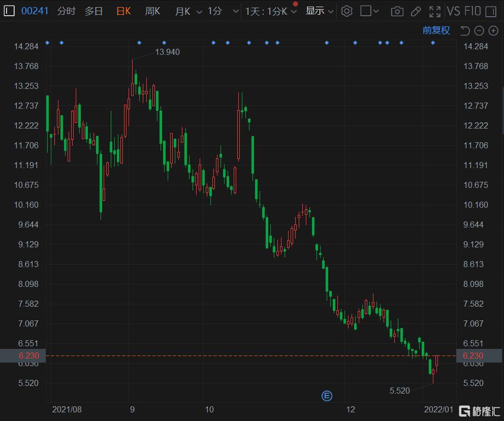Zoom out chart with minus icon
504x421 pixels.
coord(479,30)
